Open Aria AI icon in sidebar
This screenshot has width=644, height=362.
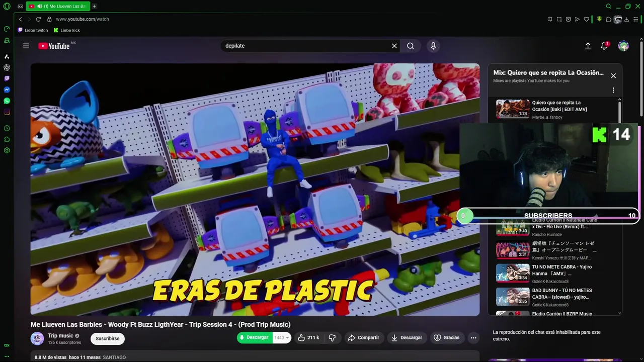pyautogui.click(x=7, y=56)
